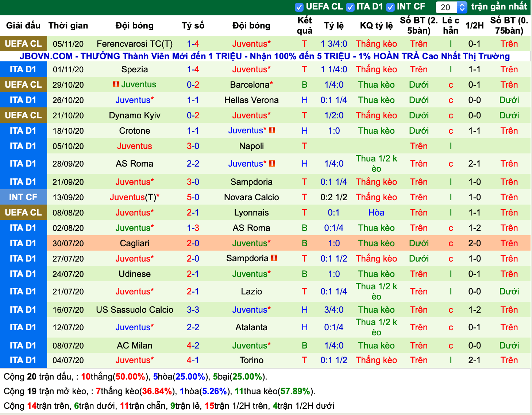Click red card icon beside Sampdoria on 27/07/20
The image size is (532, 415).
pyautogui.click(x=274, y=258)
